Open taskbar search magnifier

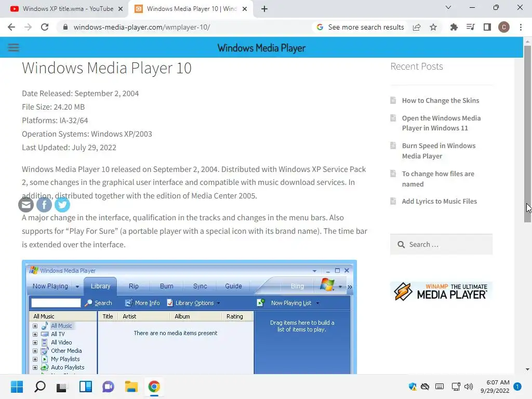pos(40,387)
